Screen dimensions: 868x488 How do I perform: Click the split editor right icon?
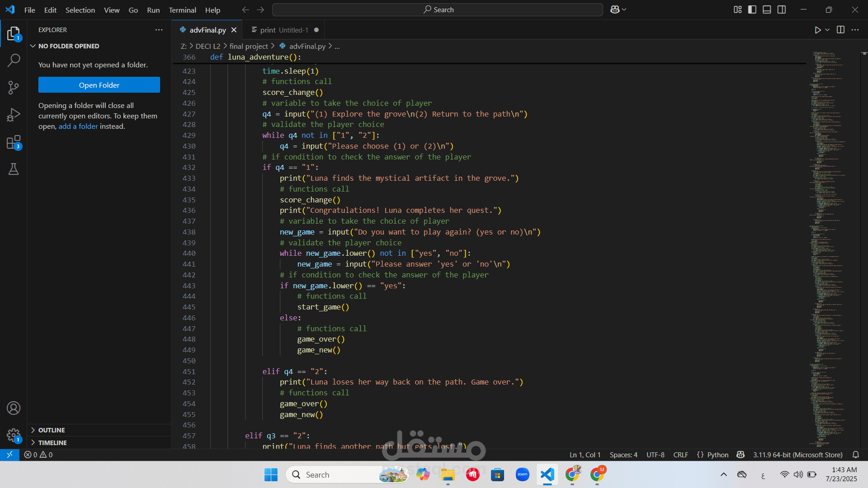tap(840, 30)
